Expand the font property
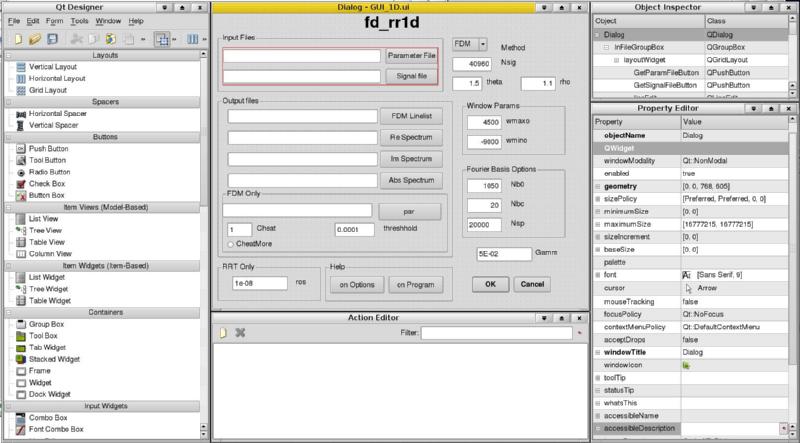 (597, 275)
